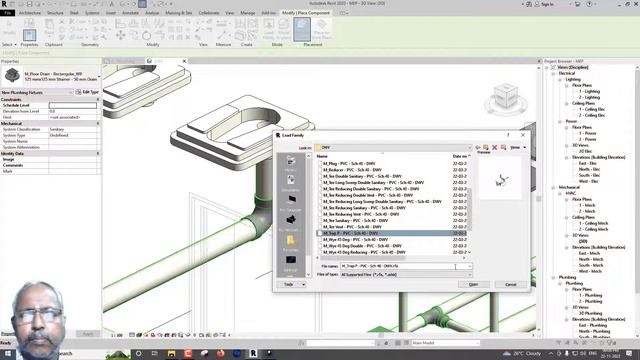Image resolution: width=640 pixels, height=360 pixels.
Task: Collapse the Mechanical section in Properties
Action: coord(98,123)
